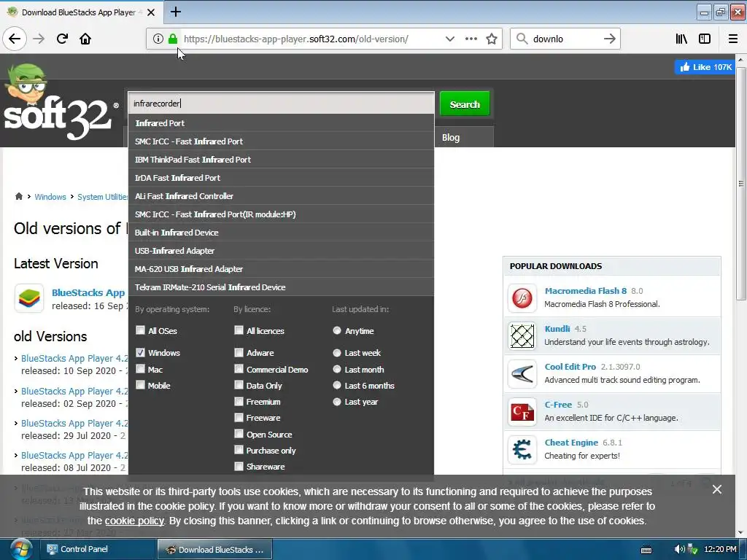Open the Blog navigation tab

[451, 138]
